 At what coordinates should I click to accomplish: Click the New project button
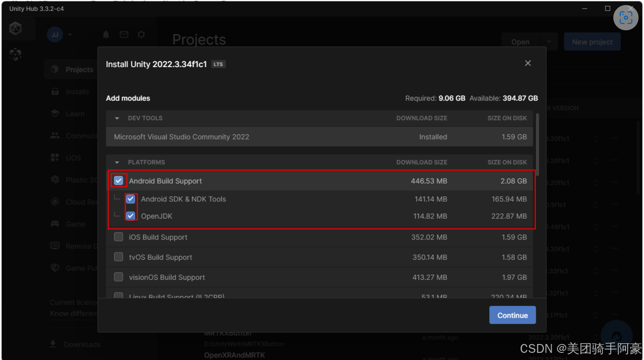(x=592, y=42)
